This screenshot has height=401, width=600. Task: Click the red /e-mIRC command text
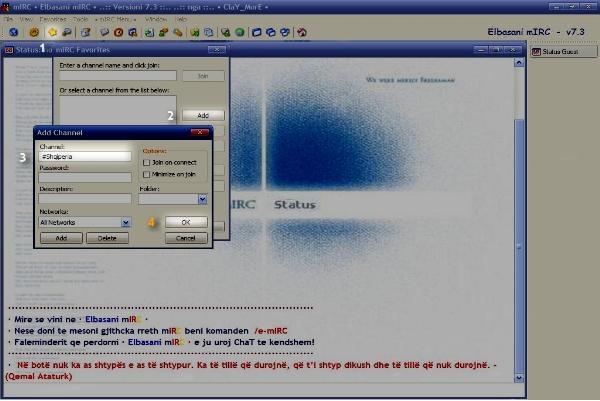(x=271, y=331)
